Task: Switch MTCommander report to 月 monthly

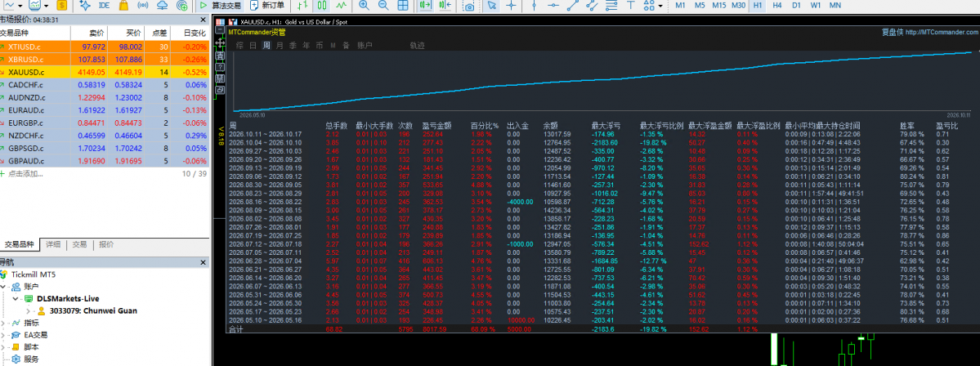Action: click(x=280, y=45)
